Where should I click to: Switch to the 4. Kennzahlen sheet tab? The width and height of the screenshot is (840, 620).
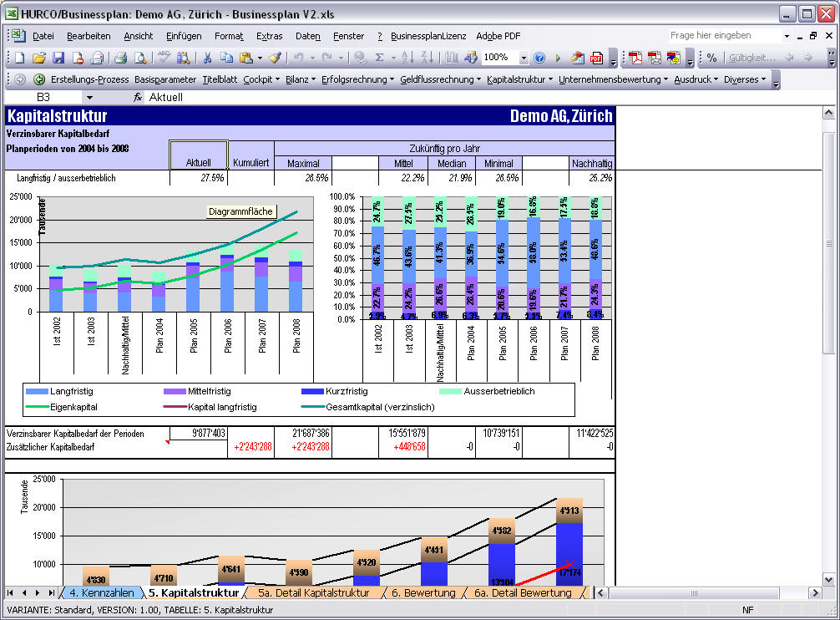(101, 592)
